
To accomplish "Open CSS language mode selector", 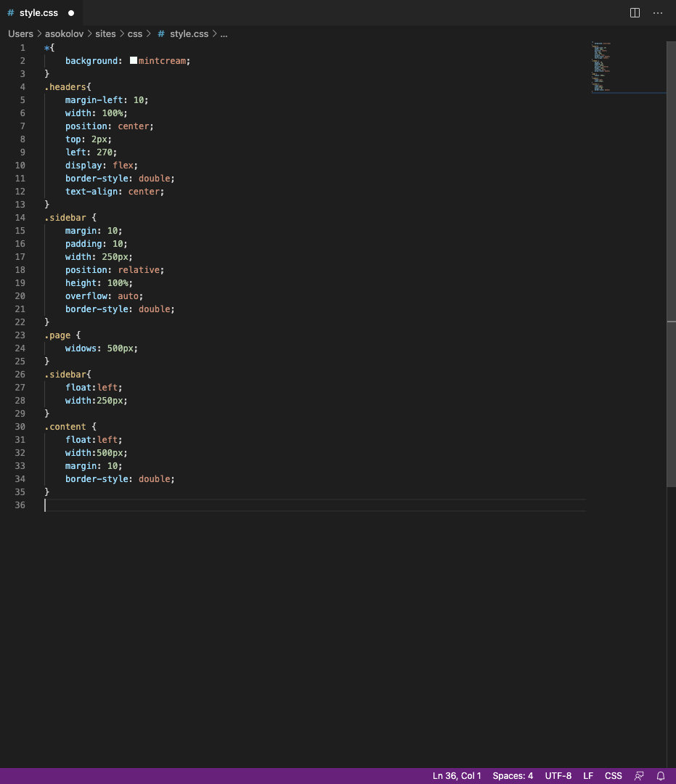I will coord(614,776).
